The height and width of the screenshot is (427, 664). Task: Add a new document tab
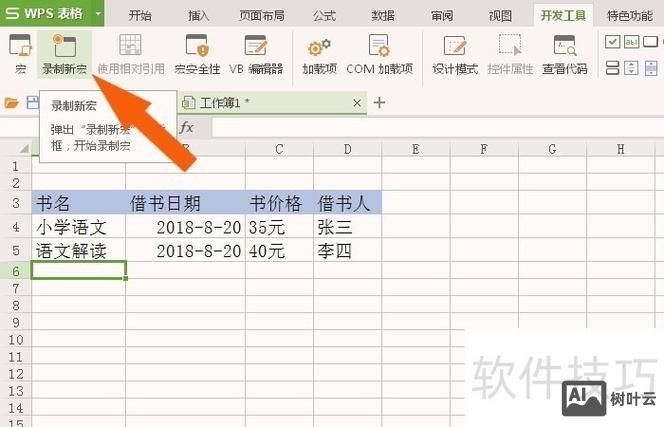click(379, 103)
